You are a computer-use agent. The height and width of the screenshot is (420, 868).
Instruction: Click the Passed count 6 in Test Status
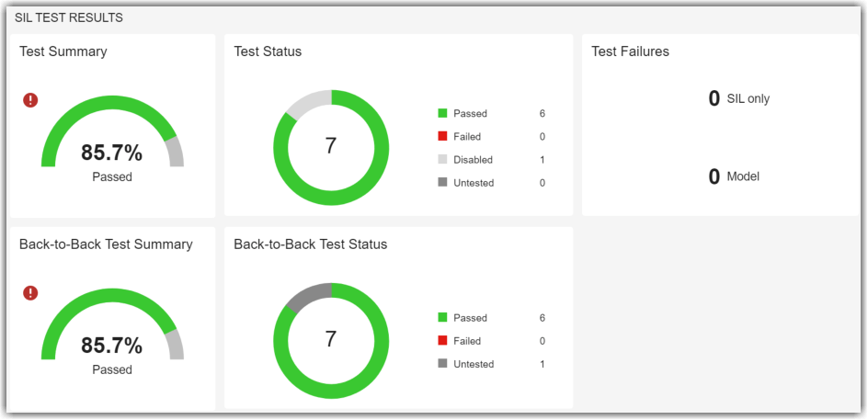tap(542, 114)
